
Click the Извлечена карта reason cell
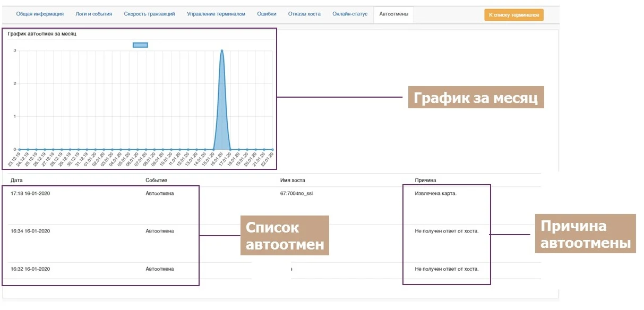click(x=435, y=194)
